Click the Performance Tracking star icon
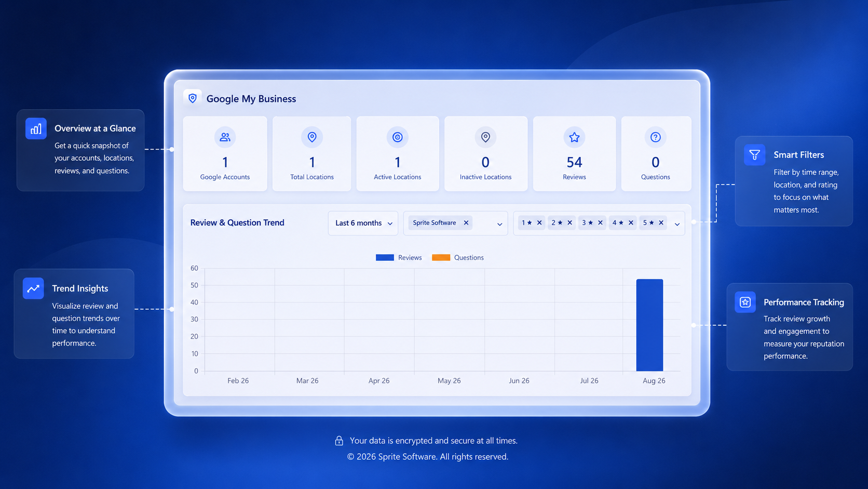Screen dimensions: 868x489 [745, 302]
